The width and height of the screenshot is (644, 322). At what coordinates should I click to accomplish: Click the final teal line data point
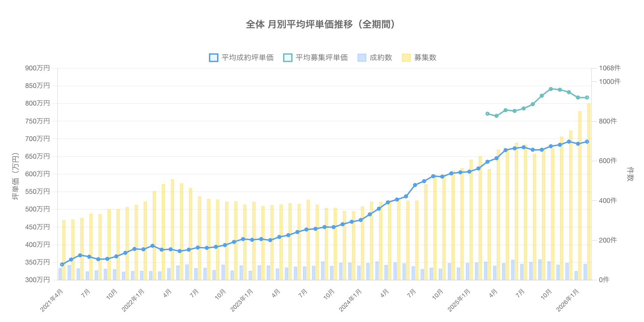pyautogui.click(x=587, y=97)
